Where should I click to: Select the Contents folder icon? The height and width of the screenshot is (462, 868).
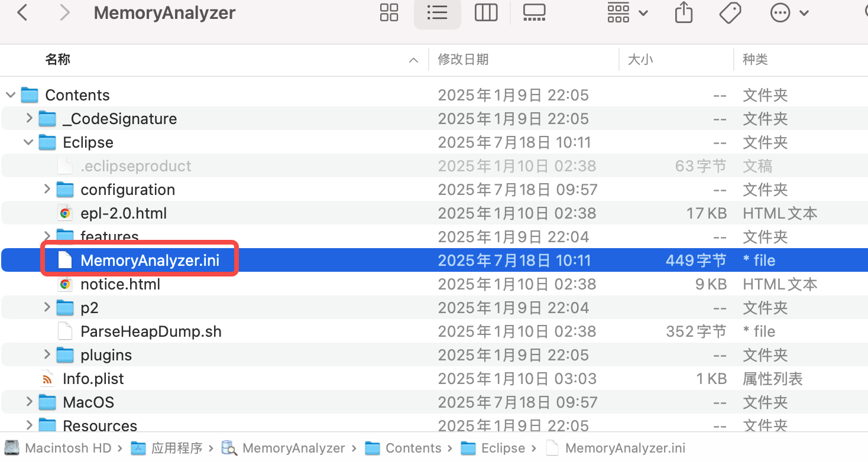tap(30, 95)
